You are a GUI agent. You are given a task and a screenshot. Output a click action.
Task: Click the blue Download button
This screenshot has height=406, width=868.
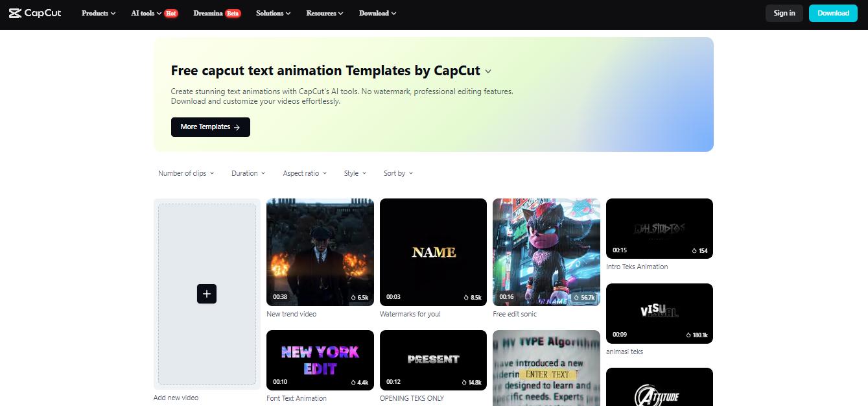click(x=833, y=12)
